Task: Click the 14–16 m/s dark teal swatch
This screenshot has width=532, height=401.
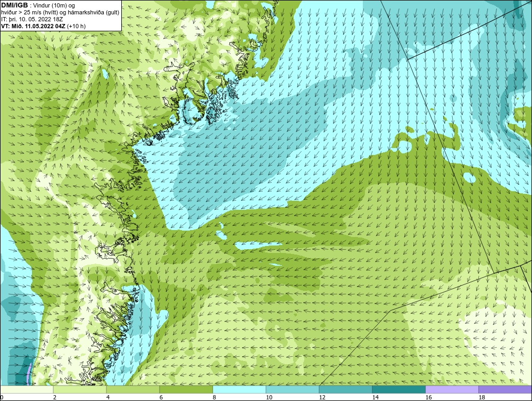Action: pyautogui.click(x=398, y=389)
